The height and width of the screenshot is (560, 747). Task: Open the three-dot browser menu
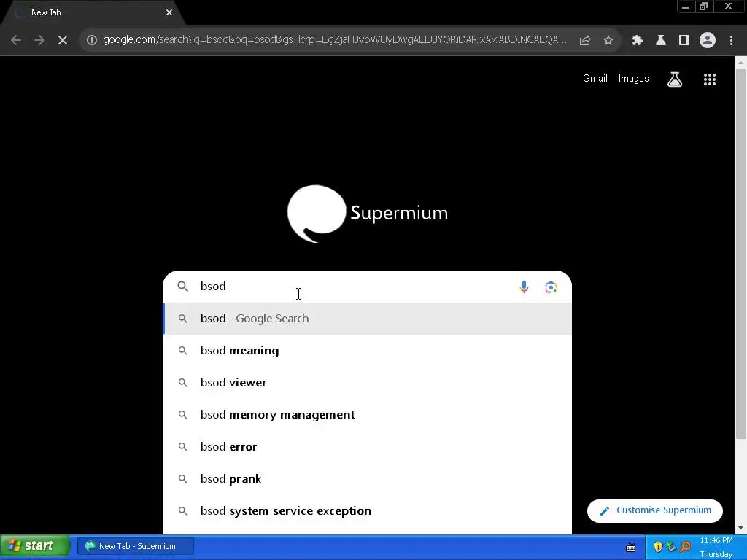[731, 41]
